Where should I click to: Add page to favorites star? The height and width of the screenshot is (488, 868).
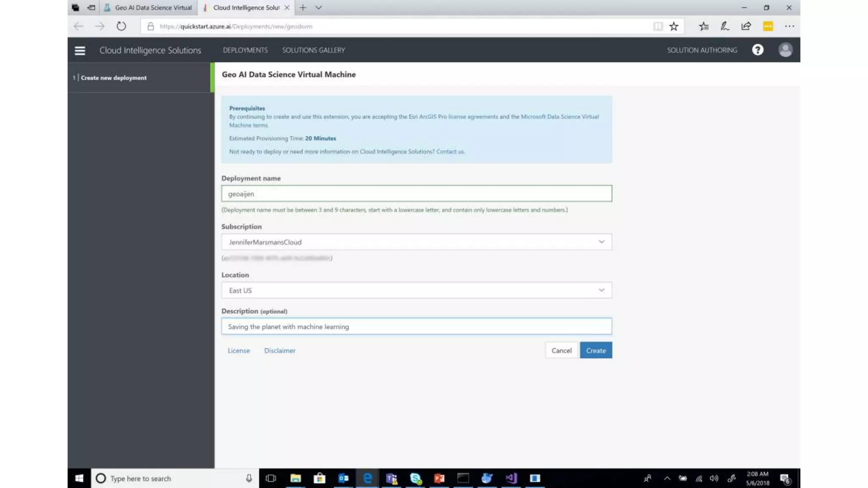click(673, 26)
